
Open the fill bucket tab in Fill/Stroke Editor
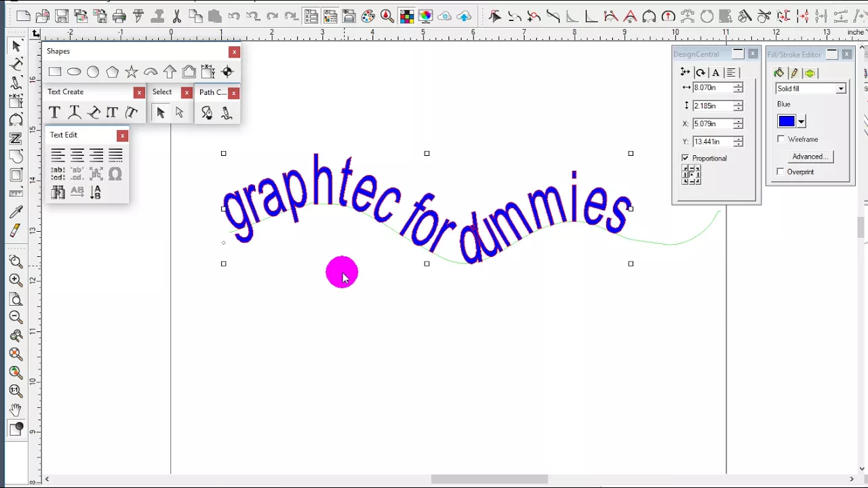778,73
